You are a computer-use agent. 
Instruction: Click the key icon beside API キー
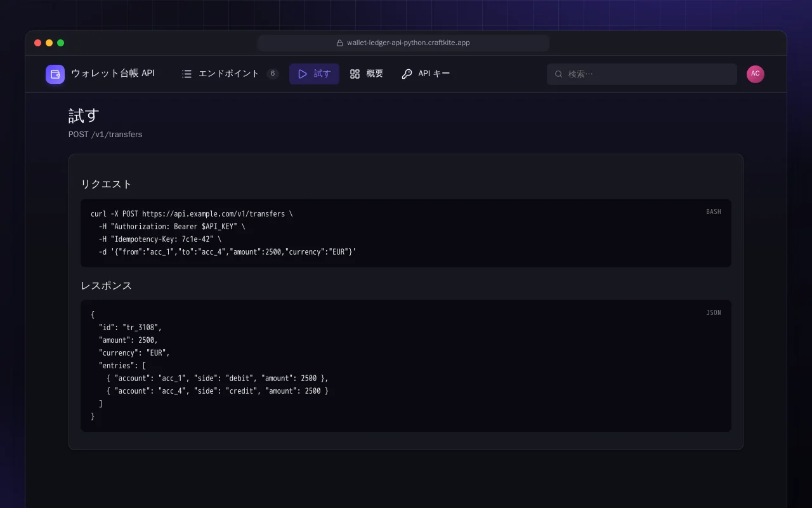tap(407, 74)
